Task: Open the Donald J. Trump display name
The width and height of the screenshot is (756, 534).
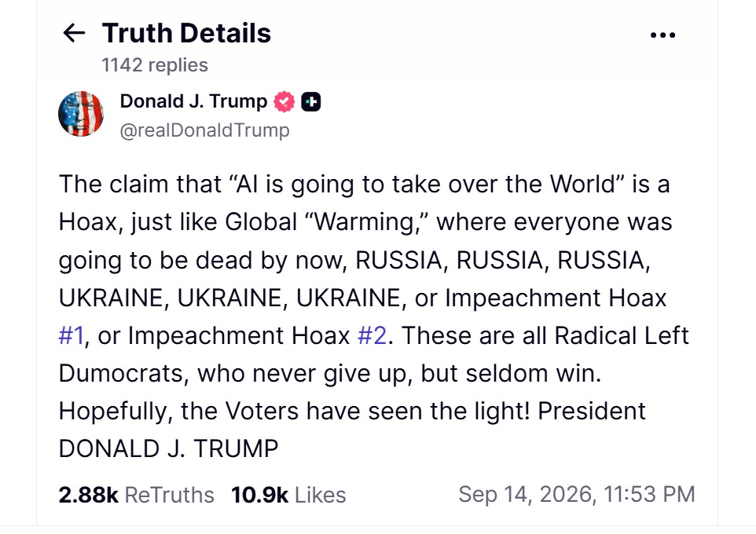Action: pyautogui.click(x=193, y=101)
